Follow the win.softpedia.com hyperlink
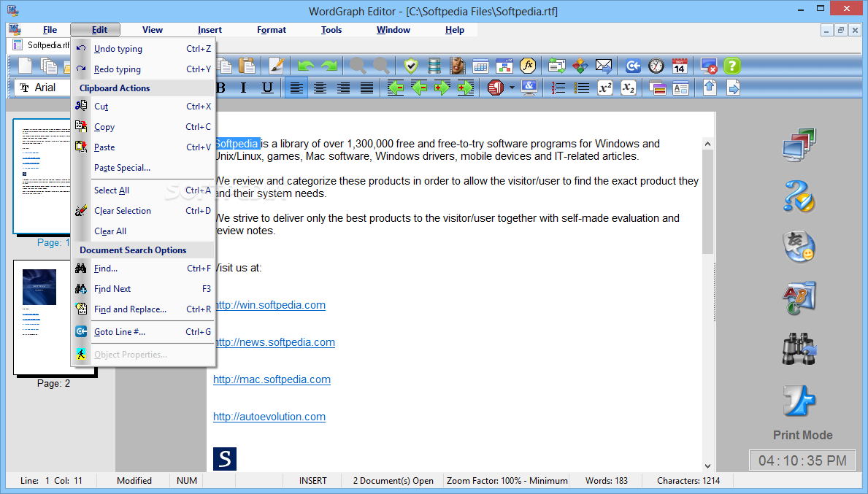The height and width of the screenshot is (494, 868). [x=270, y=305]
